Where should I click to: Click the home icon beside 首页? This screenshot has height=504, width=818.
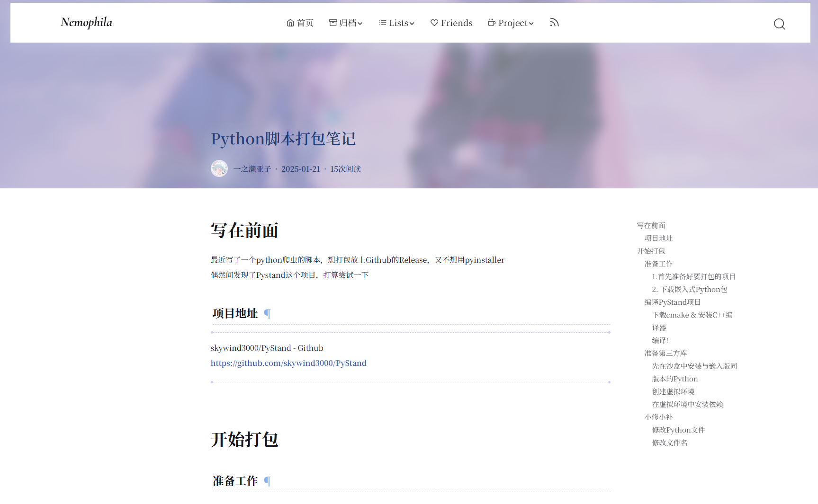(290, 22)
